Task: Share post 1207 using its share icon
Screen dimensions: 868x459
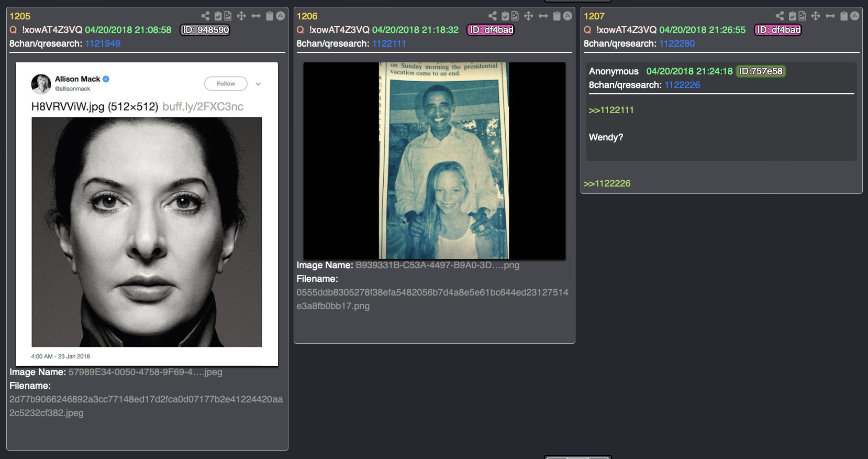Action: click(780, 16)
